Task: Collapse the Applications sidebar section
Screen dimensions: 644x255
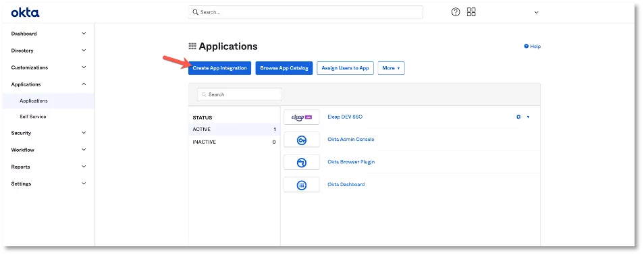Action: tap(84, 84)
